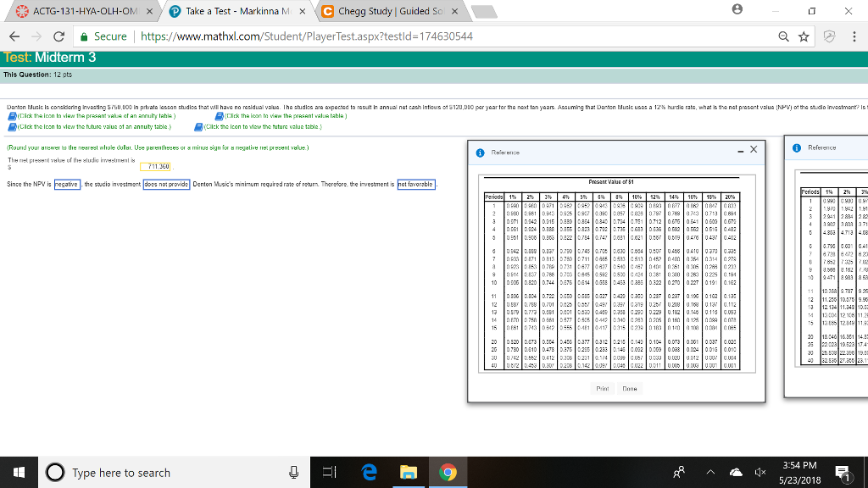
Task: Click the 'Present Value of $1' table title
Action: click(x=612, y=182)
